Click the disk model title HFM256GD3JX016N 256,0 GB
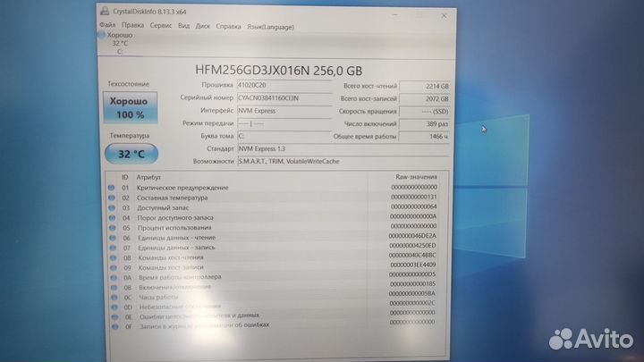Image resolution: width=644 pixels, height=362 pixels. tap(278, 71)
